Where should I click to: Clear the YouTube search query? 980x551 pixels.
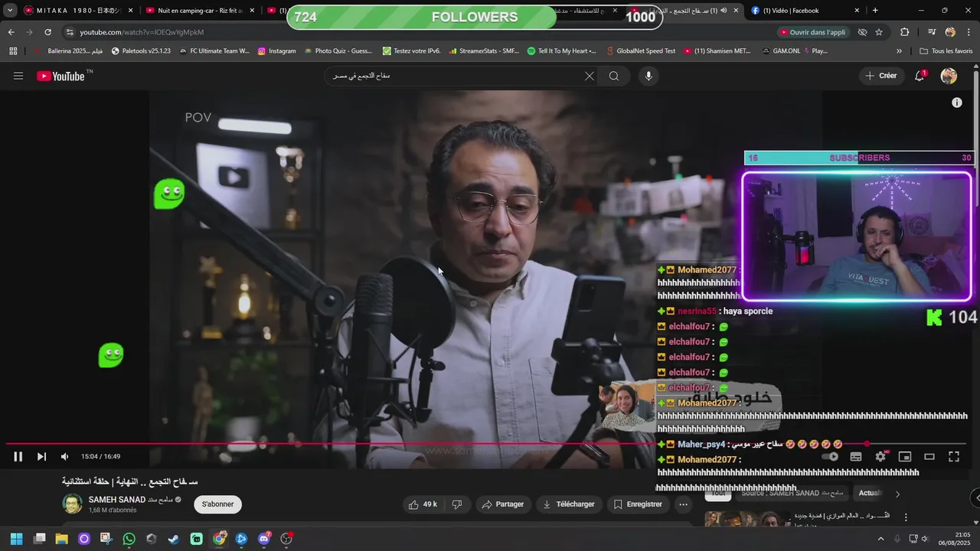pyautogui.click(x=589, y=76)
